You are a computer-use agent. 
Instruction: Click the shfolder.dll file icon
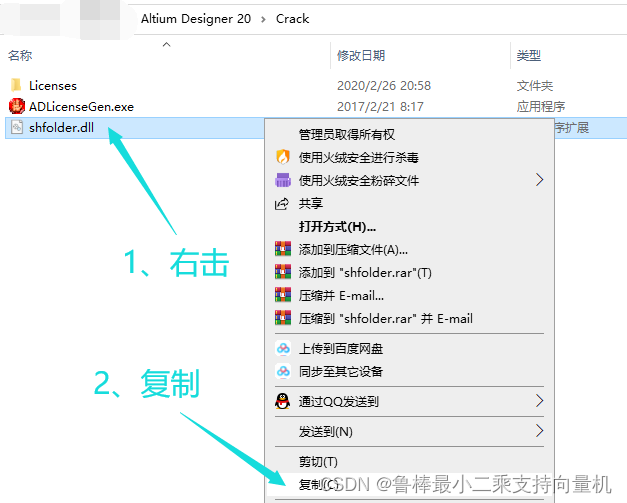17,128
